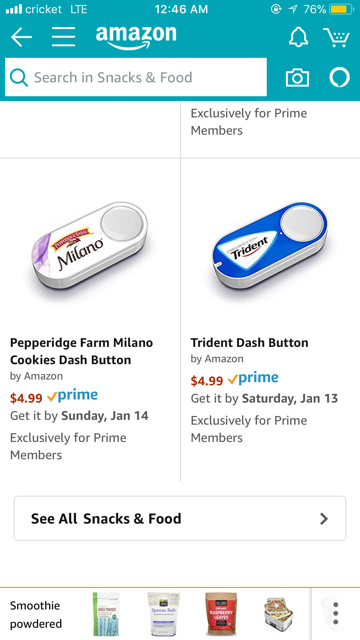
Task: Activate Alexa voice icon
Action: point(340,77)
